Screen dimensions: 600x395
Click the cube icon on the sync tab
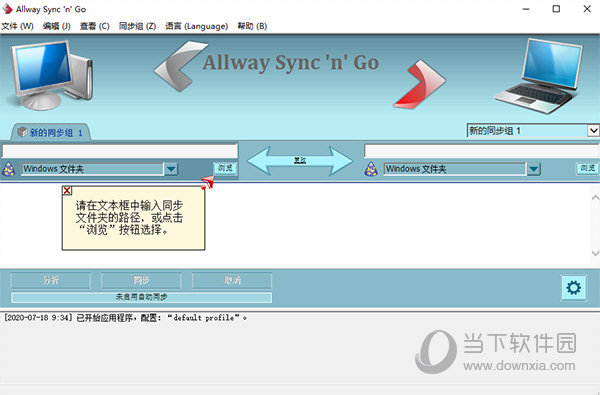point(22,132)
